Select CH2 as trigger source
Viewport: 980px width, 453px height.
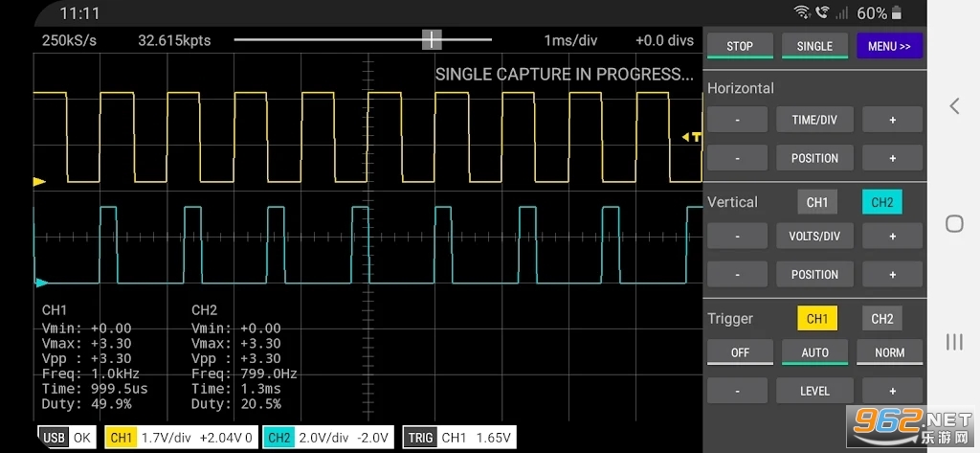pyautogui.click(x=881, y=319)
